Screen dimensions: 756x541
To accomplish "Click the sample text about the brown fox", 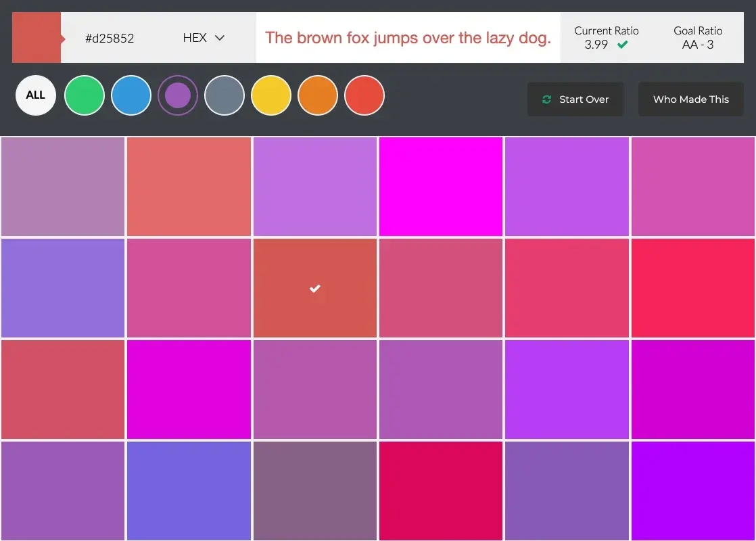I will [x=408, y=38].
